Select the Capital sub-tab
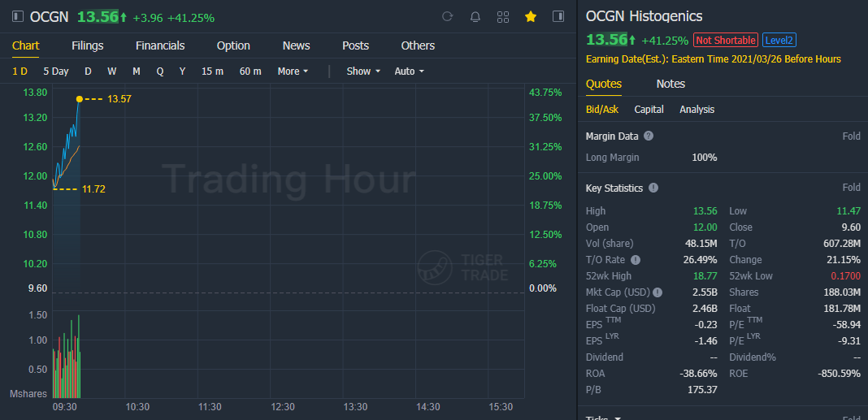 coord(649,110)
